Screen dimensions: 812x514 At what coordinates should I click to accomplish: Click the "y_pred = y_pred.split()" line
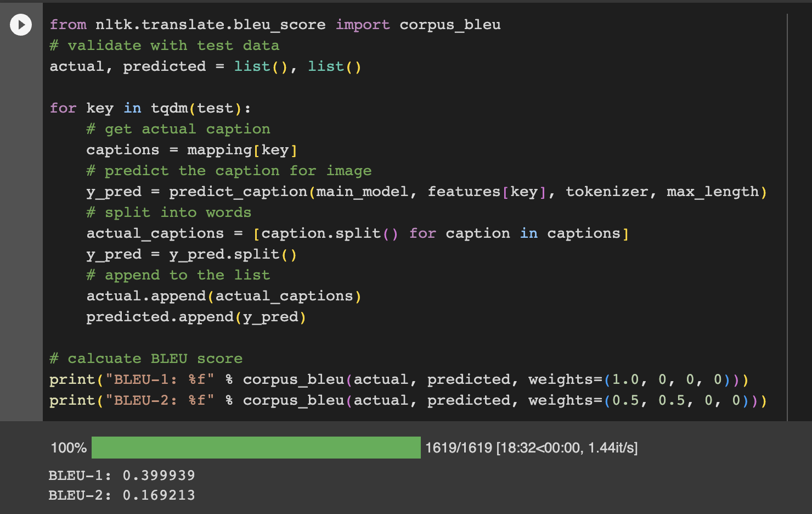pos(191,254)
